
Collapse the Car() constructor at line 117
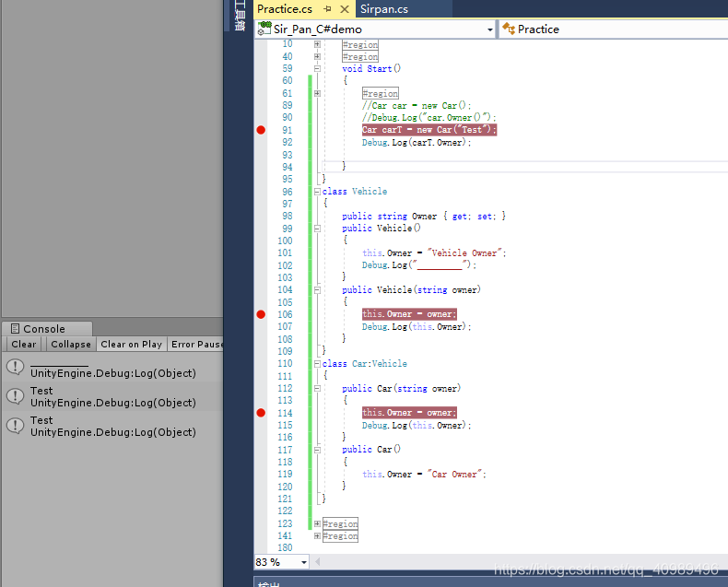317,450
